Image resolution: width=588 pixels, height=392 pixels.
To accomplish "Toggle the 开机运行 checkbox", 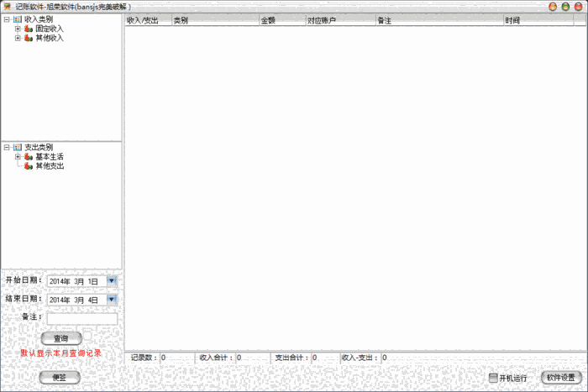I will [x=494, y=378].
